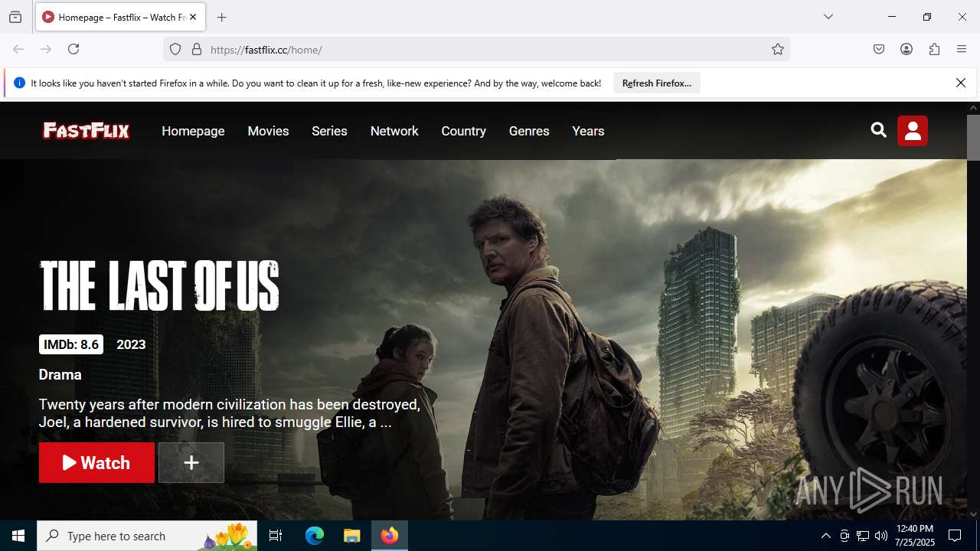Click The Last of Us title logo
The image size is (980, 551).
point(159,285)
